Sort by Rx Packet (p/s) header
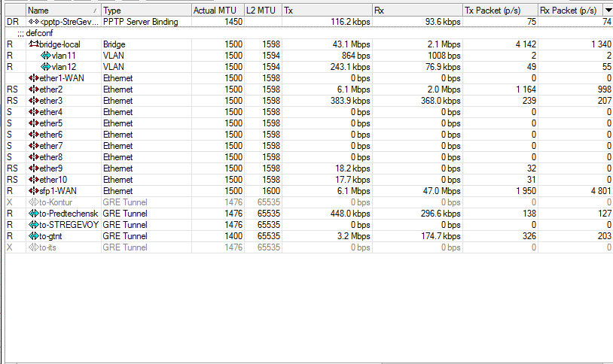Screen dimensions: 613x364 (571, 11)
